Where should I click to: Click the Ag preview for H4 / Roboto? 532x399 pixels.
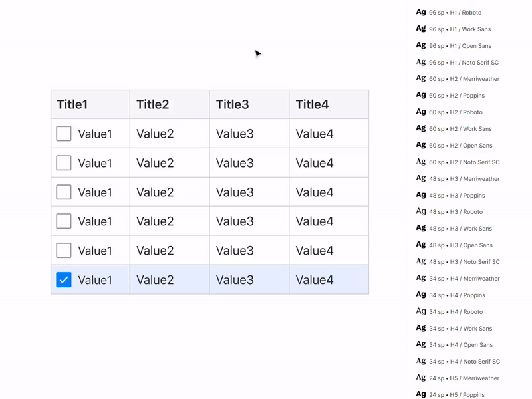point(421,311)
